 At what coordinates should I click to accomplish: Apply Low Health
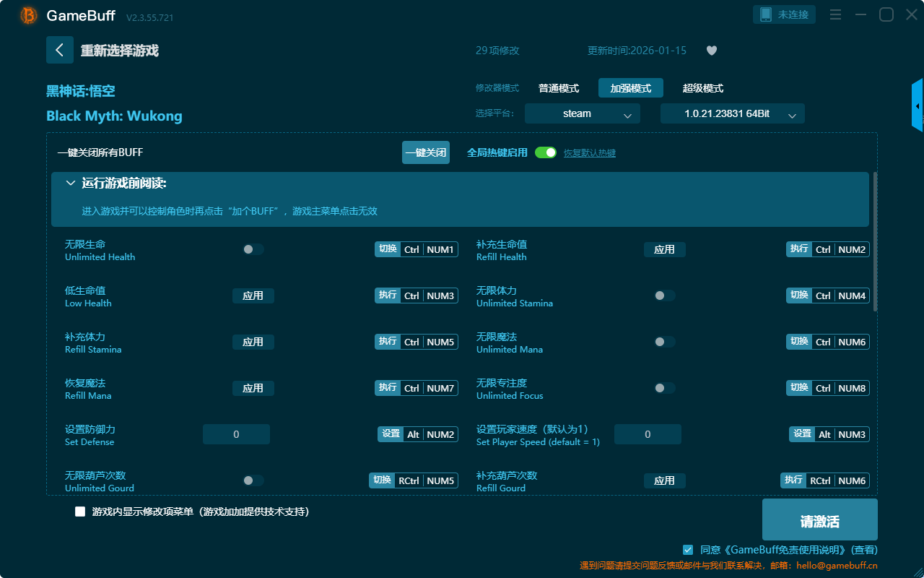253,296
